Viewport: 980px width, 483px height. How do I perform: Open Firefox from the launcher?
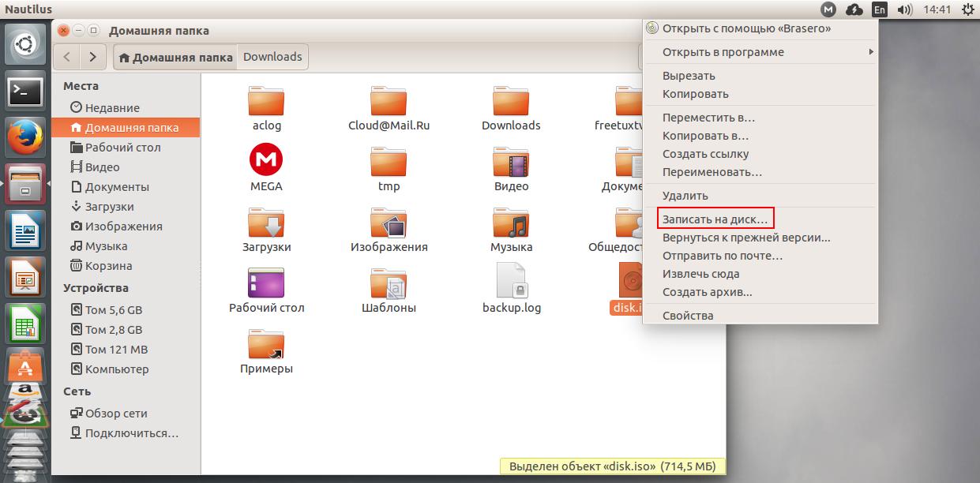(x=24, y=135)
